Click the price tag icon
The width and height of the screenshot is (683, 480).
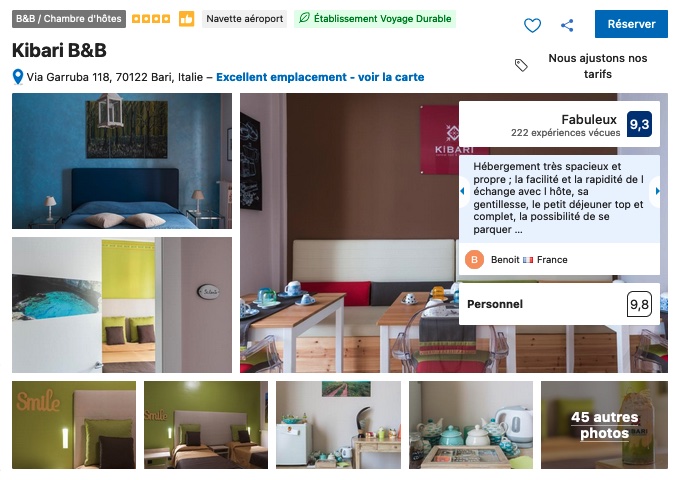521,65
